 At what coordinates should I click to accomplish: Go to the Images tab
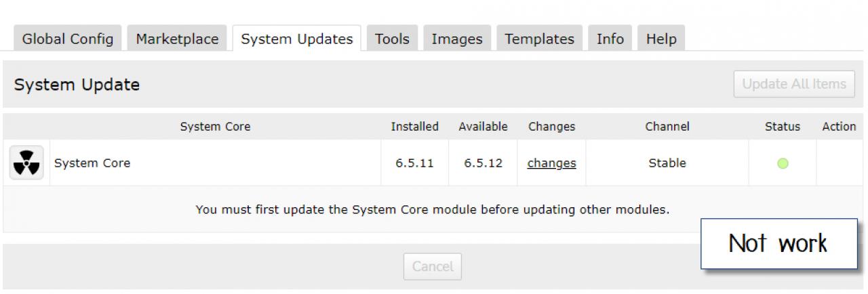pyautogui.click(x=457, y=39)
